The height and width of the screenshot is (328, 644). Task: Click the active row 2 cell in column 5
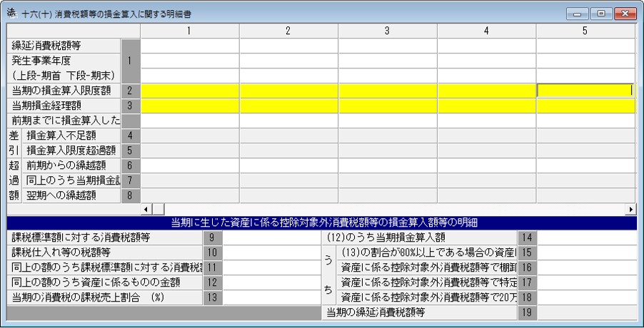[x=585, y=91]
